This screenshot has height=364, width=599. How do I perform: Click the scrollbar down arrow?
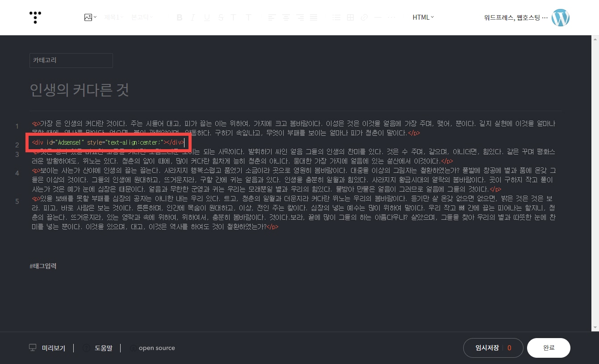(595, 328)
